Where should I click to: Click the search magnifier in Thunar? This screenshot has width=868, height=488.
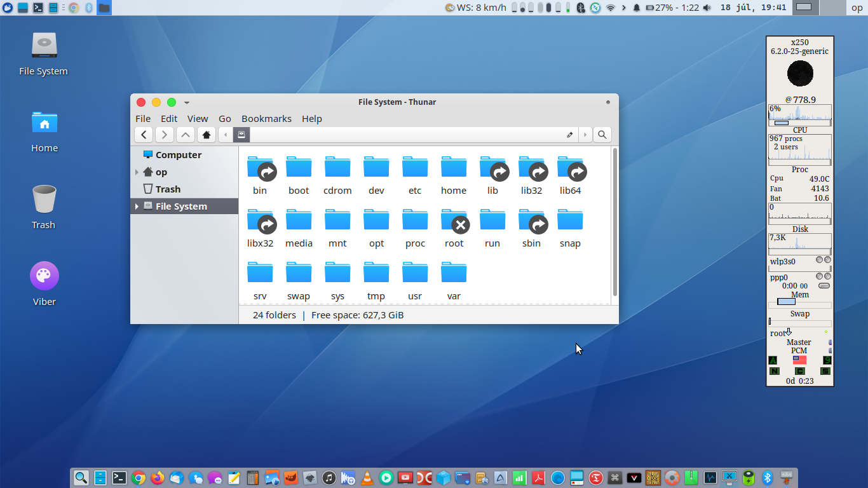[602, 135]
